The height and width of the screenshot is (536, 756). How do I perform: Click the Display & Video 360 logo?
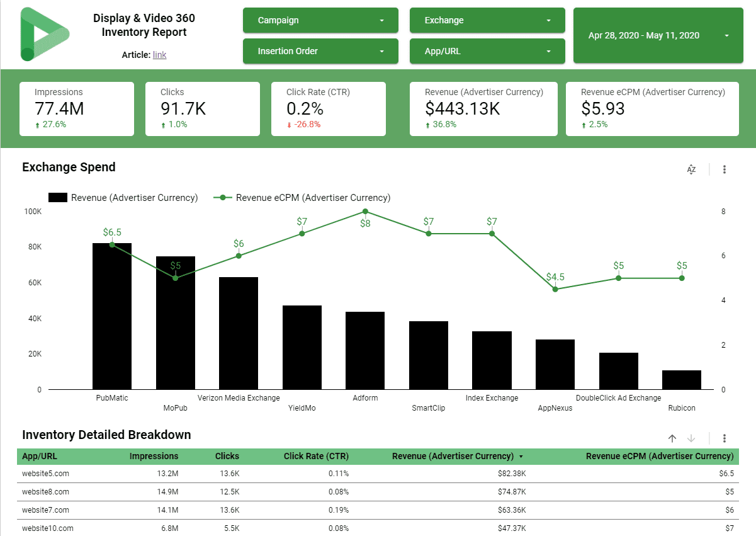pos(43,34)
